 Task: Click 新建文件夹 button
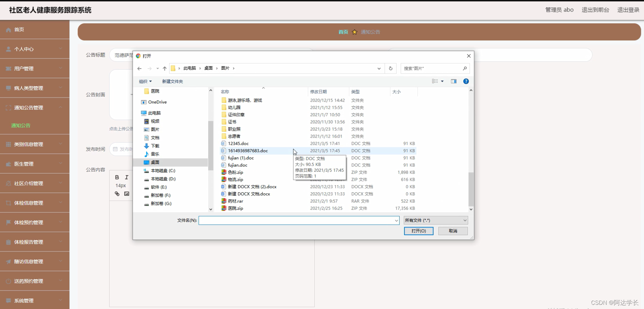172,82
